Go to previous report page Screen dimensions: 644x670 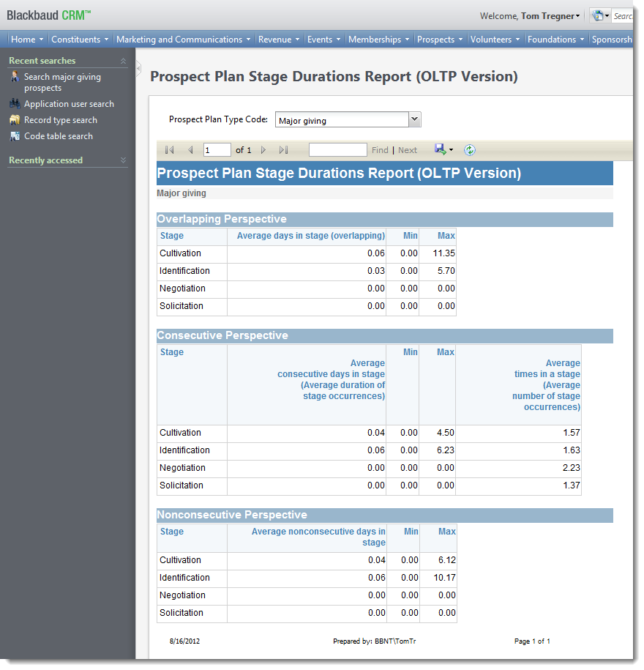[x=190, y=150]
